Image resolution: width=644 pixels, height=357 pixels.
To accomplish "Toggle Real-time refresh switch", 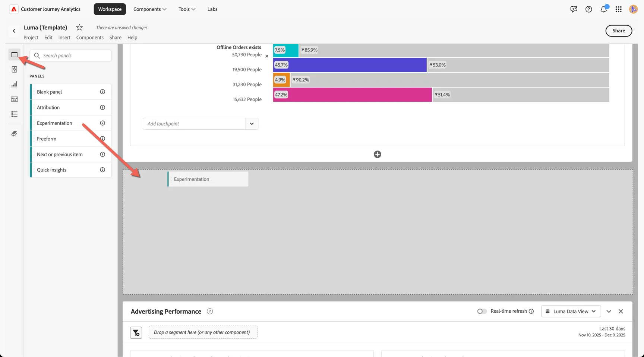I will pyautogui.click(x=482, y=311).
